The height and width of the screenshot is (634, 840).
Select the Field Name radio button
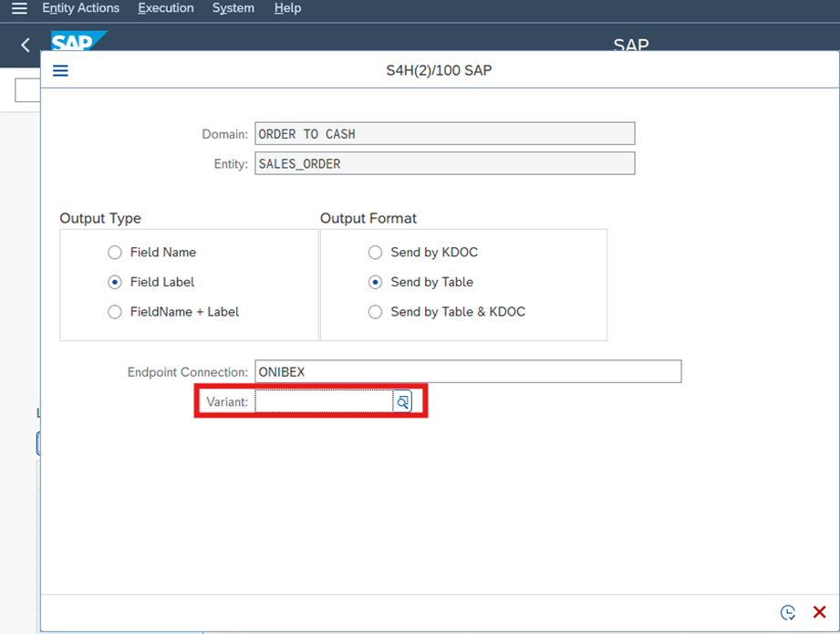point(115,253)
